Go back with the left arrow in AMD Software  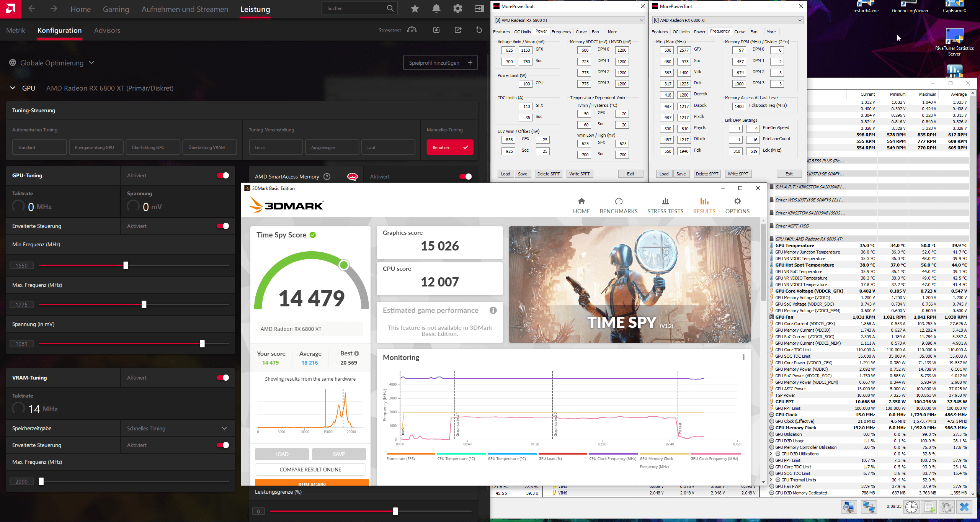(32, 8)
